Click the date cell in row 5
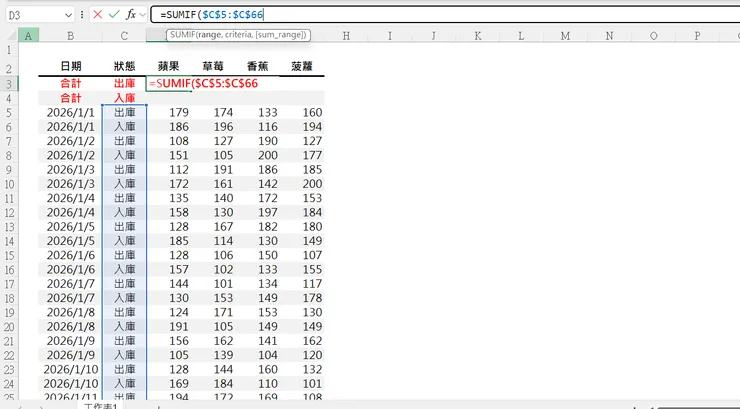 [70, 112]
